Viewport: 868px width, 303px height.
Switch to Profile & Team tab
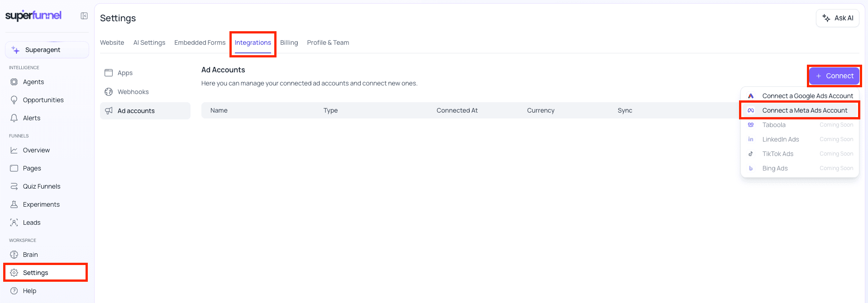[328, 43]
